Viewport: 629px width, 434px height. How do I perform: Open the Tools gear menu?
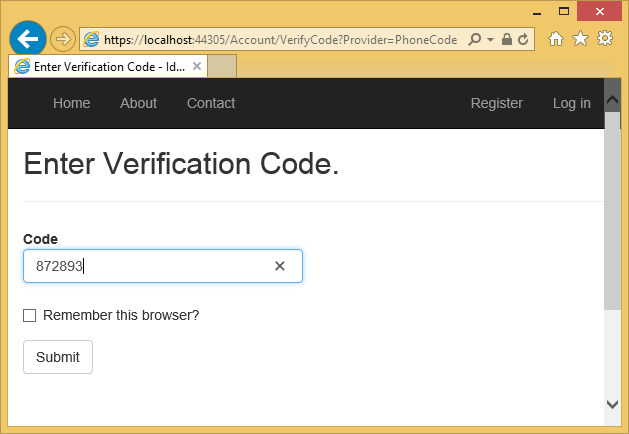604,38
